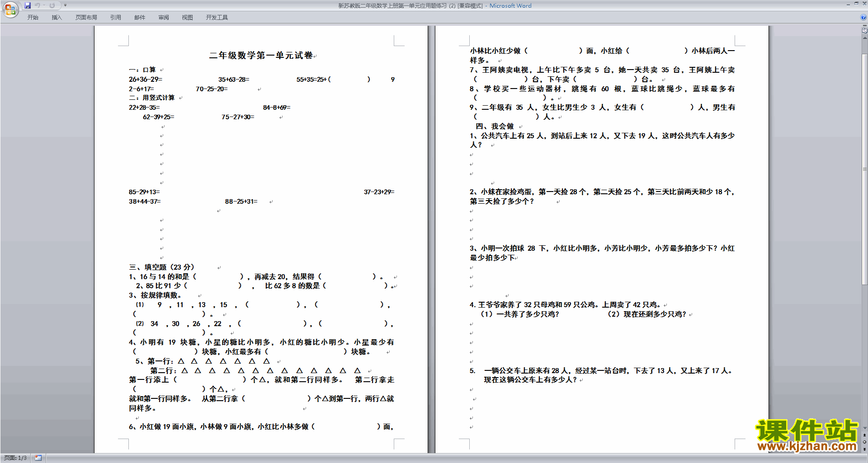Click the line 7、王阿姨卖电视 on page two

pyautogui.click(x=602, y=70)
